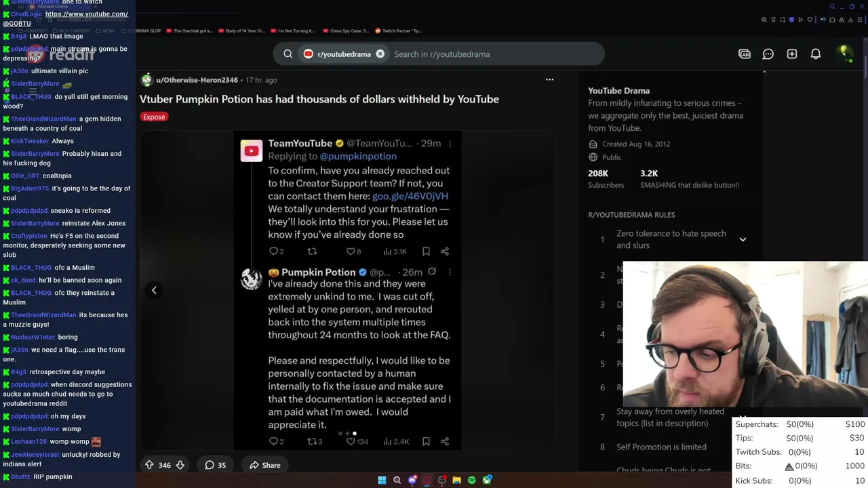Bookmark the Pumpkin Potion tweet

tap(426, 441)
